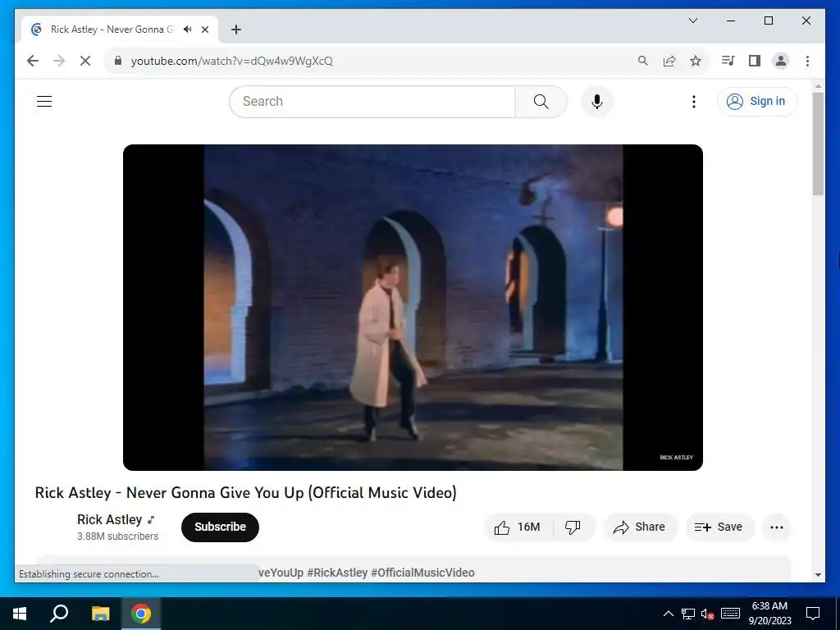The height and width of the screenshot is (630, 840).
Task: Start voice search with the microphone icon
Action: coord(597,101)
